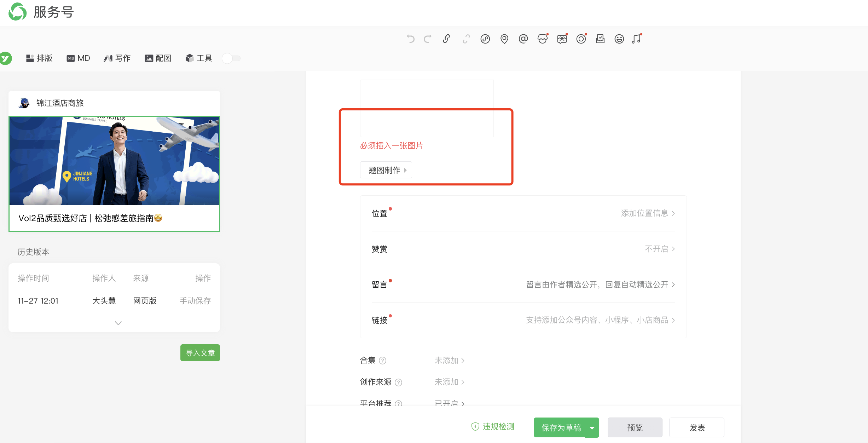Click the 违规检测 violation check link
The image size is (868, 443).
click(x=493, y=427)
